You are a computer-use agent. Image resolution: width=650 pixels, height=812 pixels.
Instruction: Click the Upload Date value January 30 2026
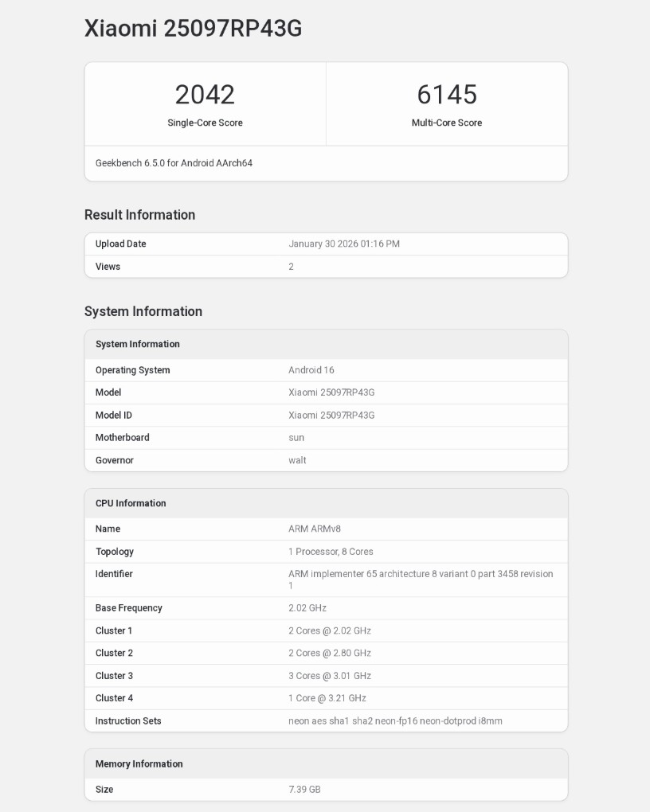click(x=344, y=244)
